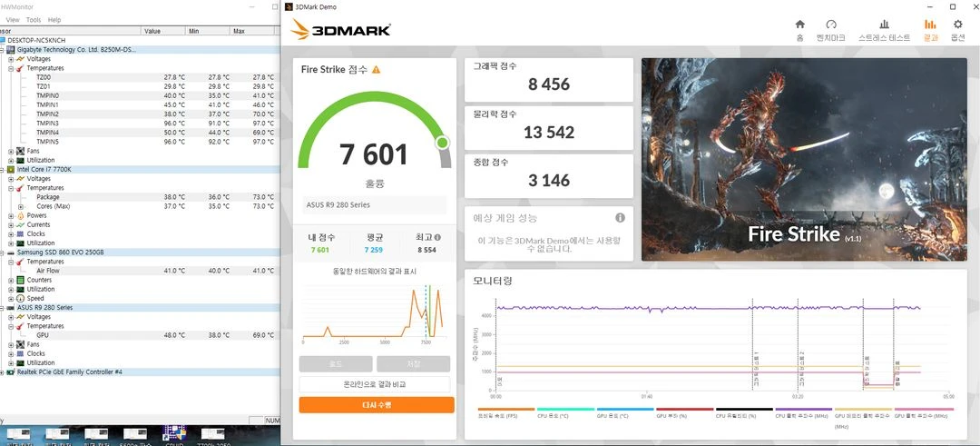
Task: Expand Voltages under Intel Core i7 7700K
Action: click(x=11, y=178)
